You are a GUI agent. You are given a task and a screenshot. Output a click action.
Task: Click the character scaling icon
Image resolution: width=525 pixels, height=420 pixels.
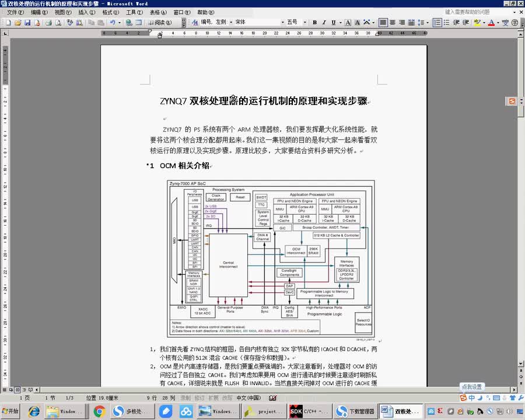pos(367,22)
